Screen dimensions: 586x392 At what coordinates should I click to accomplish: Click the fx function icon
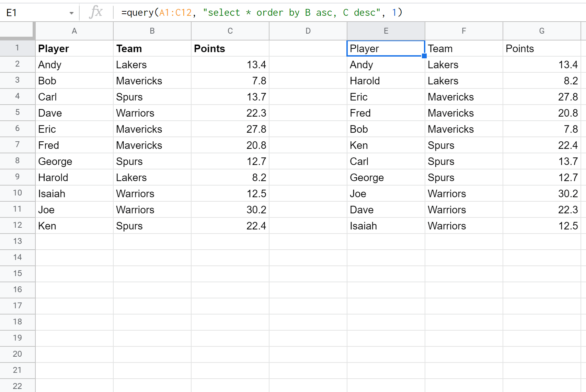96,12
